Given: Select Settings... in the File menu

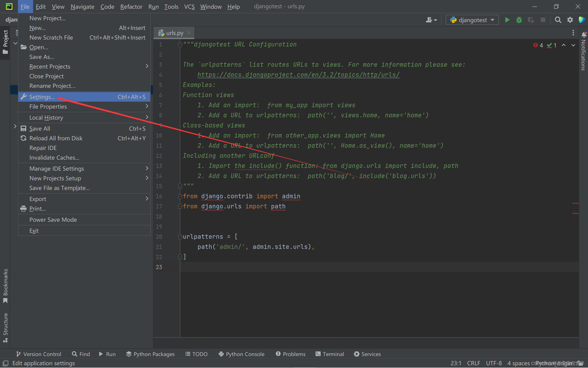Looking at the screenshot, I should 84,97.
